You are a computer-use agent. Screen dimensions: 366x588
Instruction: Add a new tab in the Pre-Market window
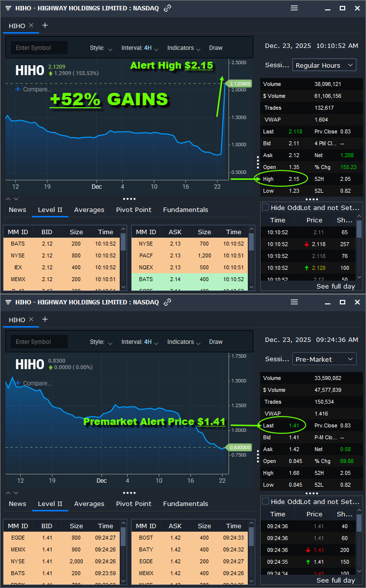[x=45, y=319]
